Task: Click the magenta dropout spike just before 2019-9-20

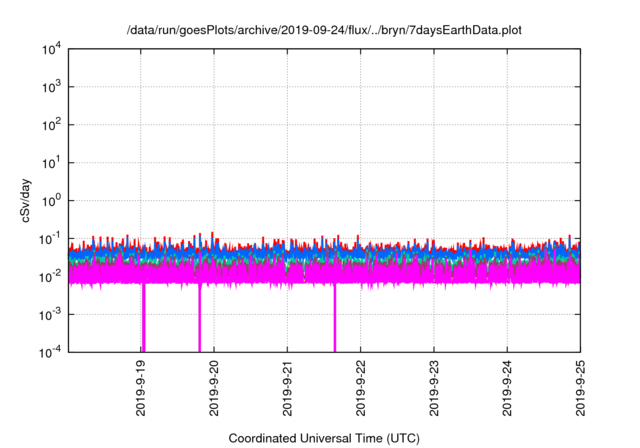Action: pyautogui.click(x=200, y=317)
